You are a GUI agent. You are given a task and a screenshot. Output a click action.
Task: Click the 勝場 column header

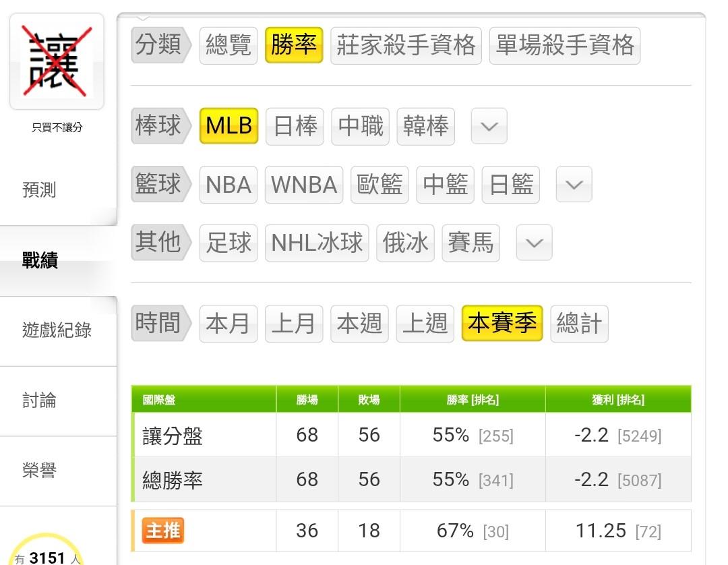[x=307, y=400]
